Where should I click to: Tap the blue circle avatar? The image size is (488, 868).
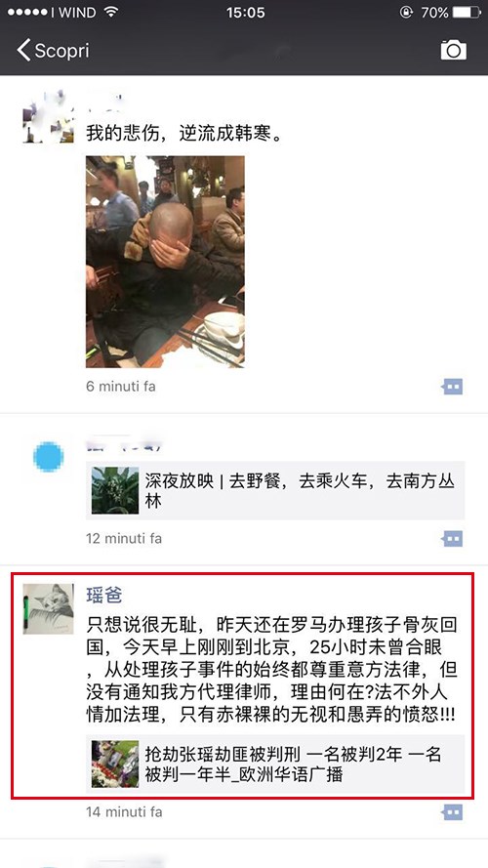pyautogui.click(x=48, y=457)
